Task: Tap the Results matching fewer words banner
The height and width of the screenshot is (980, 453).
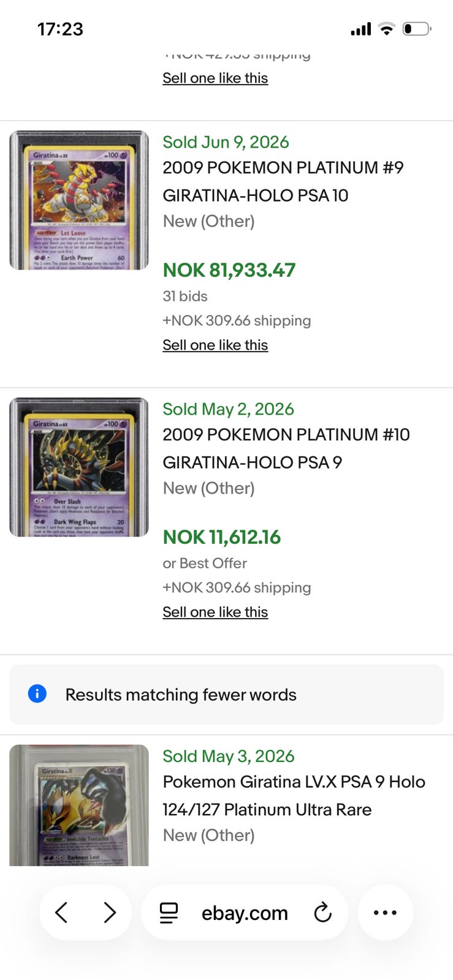Action: pyautogui.click(x=226, y=695)
